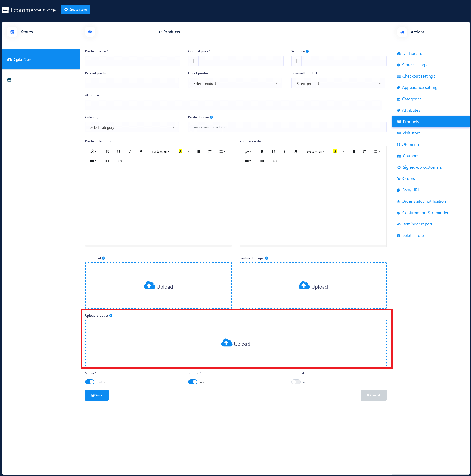Click eraser icon in Product description toolbar
Image resolution: width=471 pixels, height=476 pixels.
click(x=141, y=152)
